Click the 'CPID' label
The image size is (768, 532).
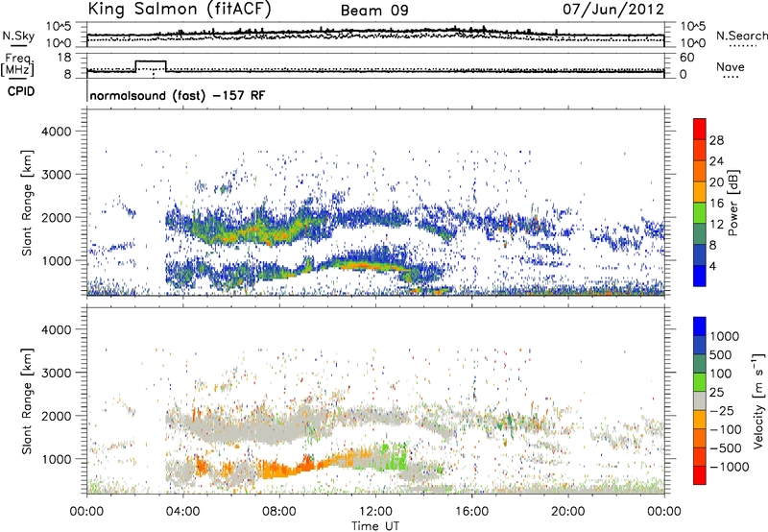(x=21, y=91)
